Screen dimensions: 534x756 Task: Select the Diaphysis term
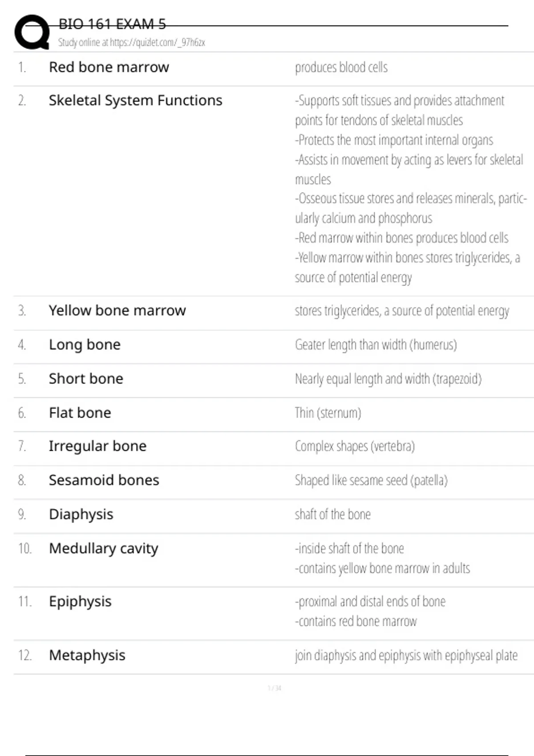pos(81,515)
